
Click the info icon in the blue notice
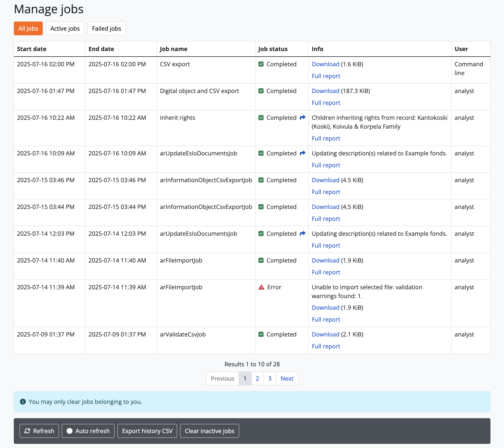point(23,402)
